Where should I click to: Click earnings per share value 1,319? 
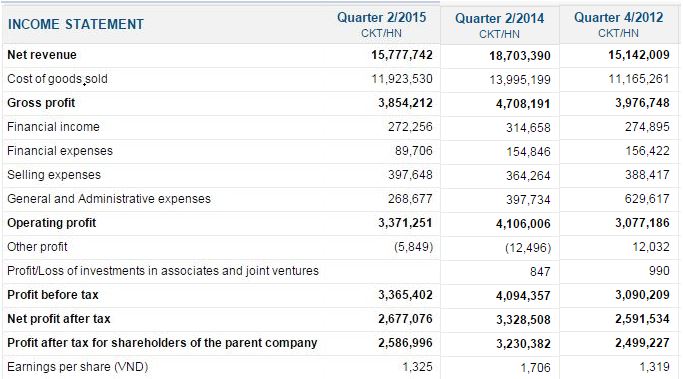coord(654,367)
